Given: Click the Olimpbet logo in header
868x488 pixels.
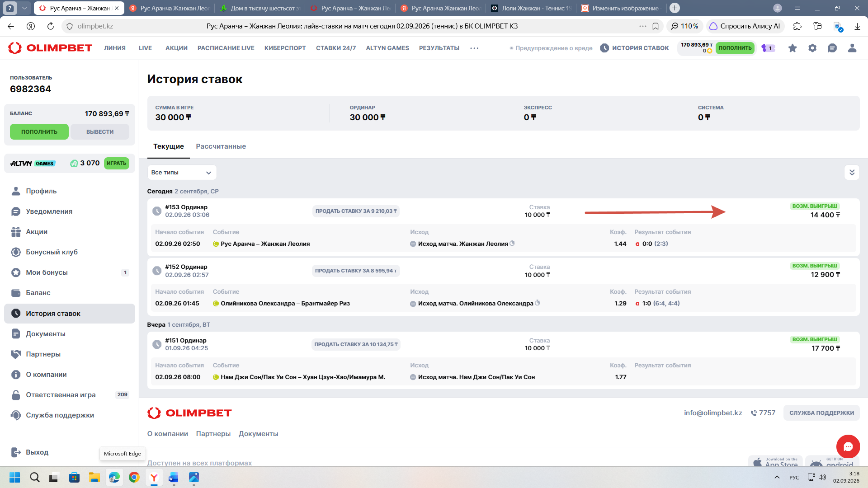Looking at the screenshot, I should point(50,48).
